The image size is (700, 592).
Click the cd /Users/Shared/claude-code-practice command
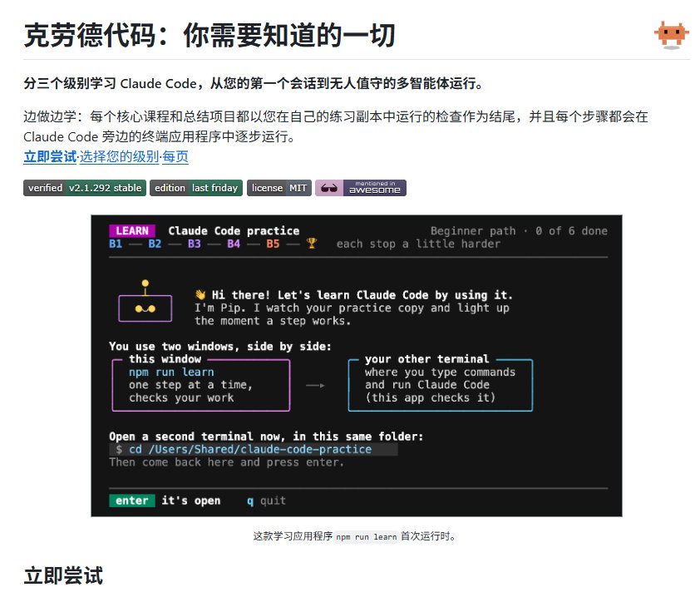pyautogui.click(x=250, y=449)
